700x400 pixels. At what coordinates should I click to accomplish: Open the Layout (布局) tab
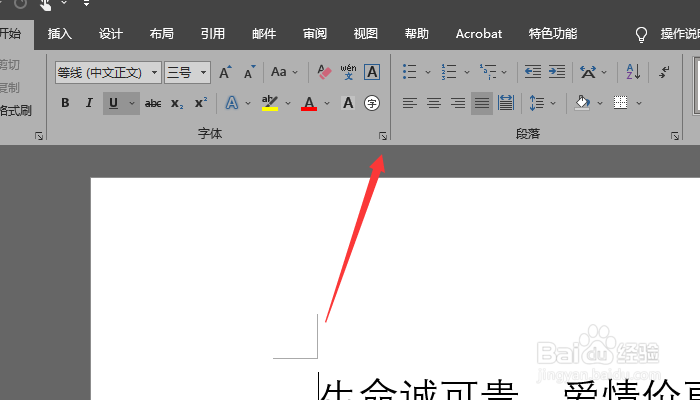(x=162, y=34)
